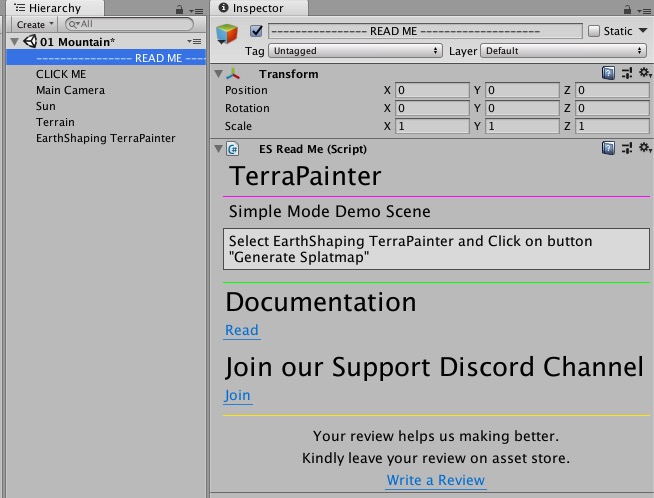Open the ES Read Me gear menu

(645, 148)
